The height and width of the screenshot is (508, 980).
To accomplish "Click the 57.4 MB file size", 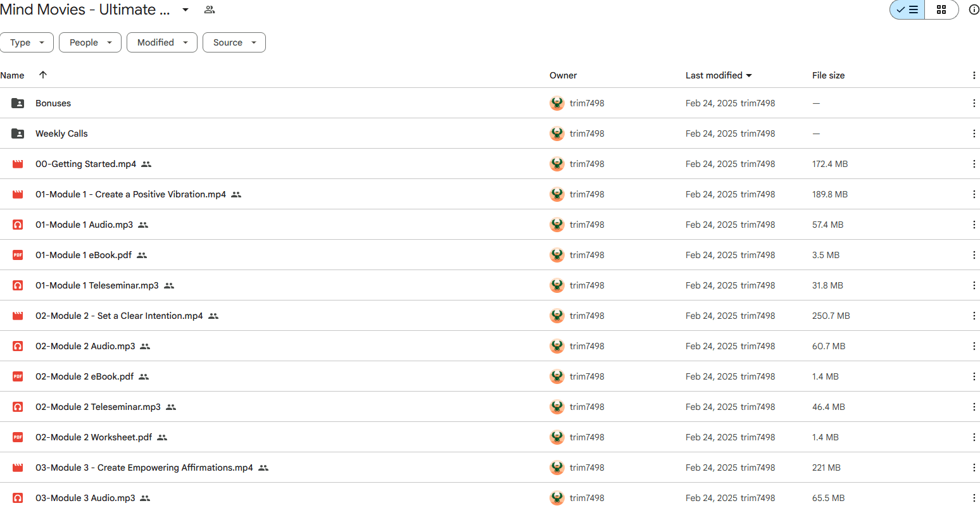I will click(x=827, y=225).
